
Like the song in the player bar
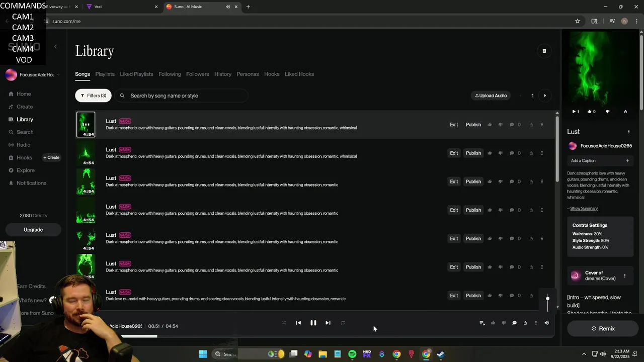pos(493,323)
